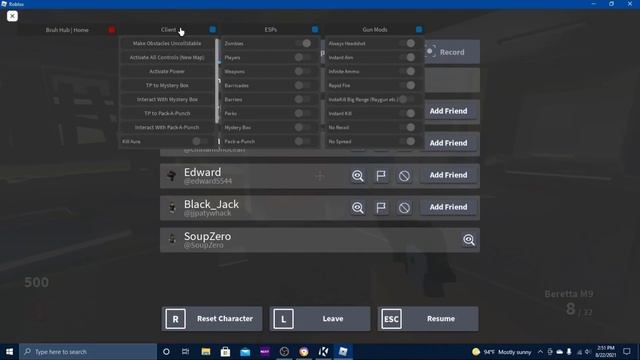The width and height of the screenshot is (640, 360).
Task: Toggle the Always Headshot switch
Action: (x=407, y=43)
